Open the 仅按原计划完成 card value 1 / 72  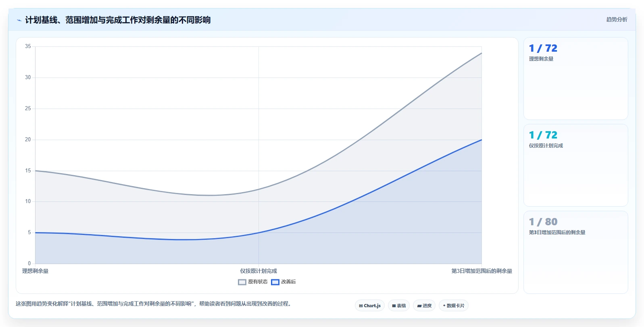543,135
